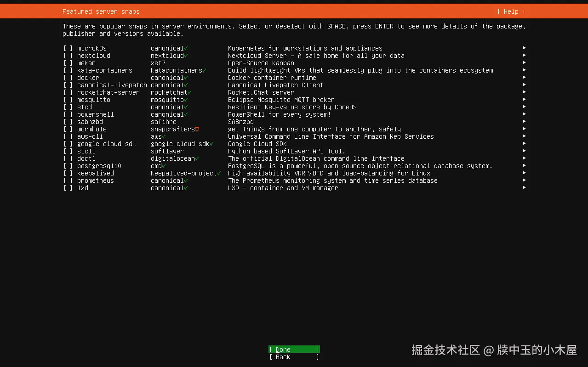Click verified checkmark beside digitalocean publisher
Viewport: 588px width, 367px height.
[x=197, y=158]
